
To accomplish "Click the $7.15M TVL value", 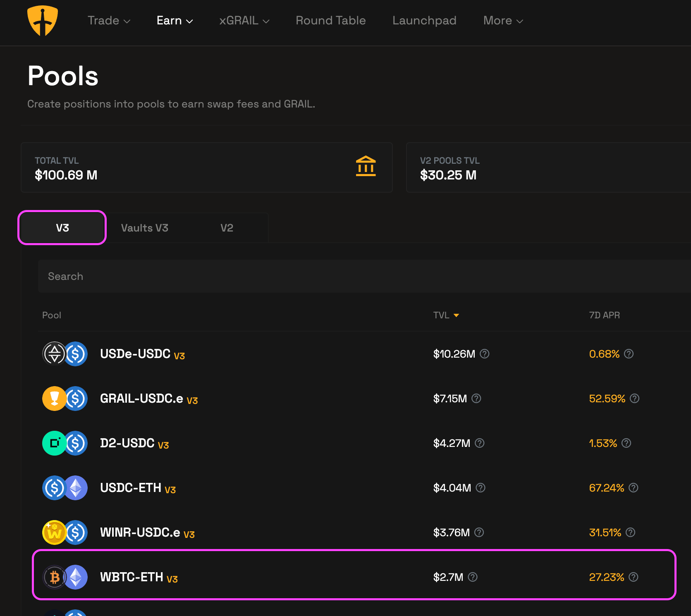I will (450, 399).
